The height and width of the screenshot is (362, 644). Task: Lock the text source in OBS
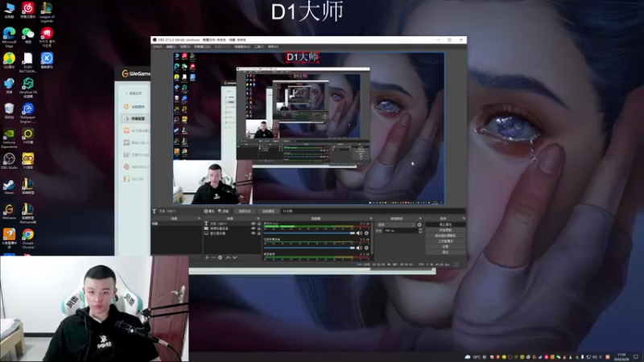[259, 224]
